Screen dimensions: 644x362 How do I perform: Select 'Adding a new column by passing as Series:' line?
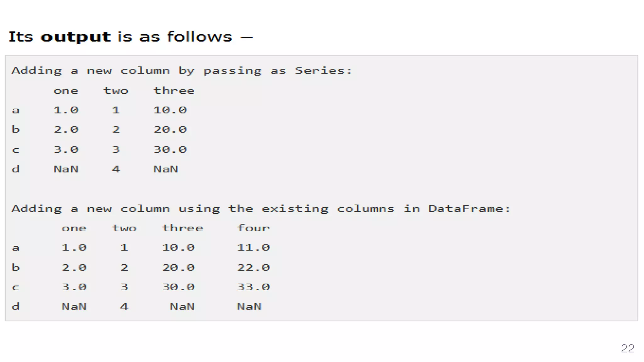click(x=182, y=71)
